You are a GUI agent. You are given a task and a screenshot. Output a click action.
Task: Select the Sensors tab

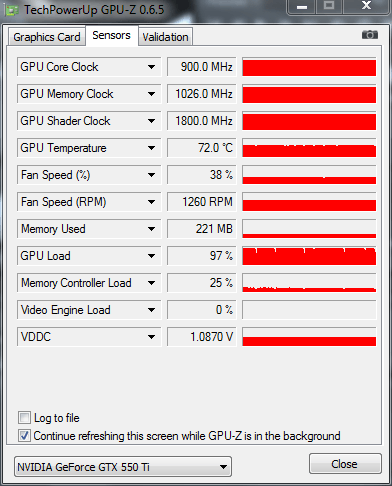[x=111, y=35]
